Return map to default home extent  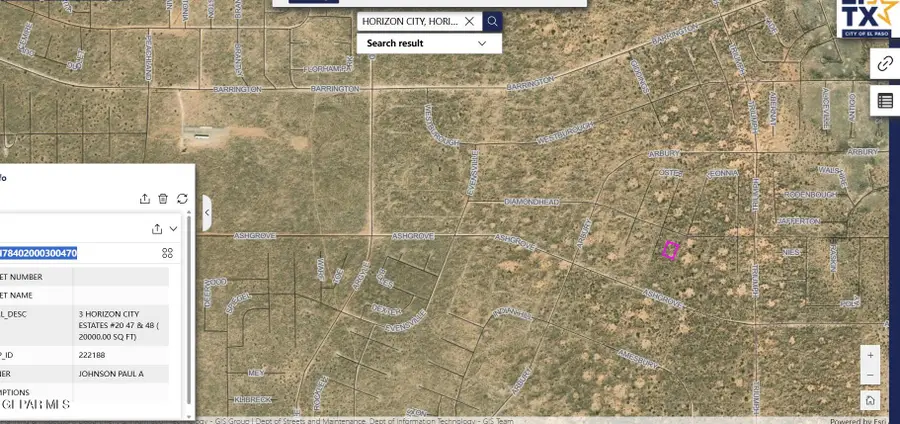coord(870,400)
